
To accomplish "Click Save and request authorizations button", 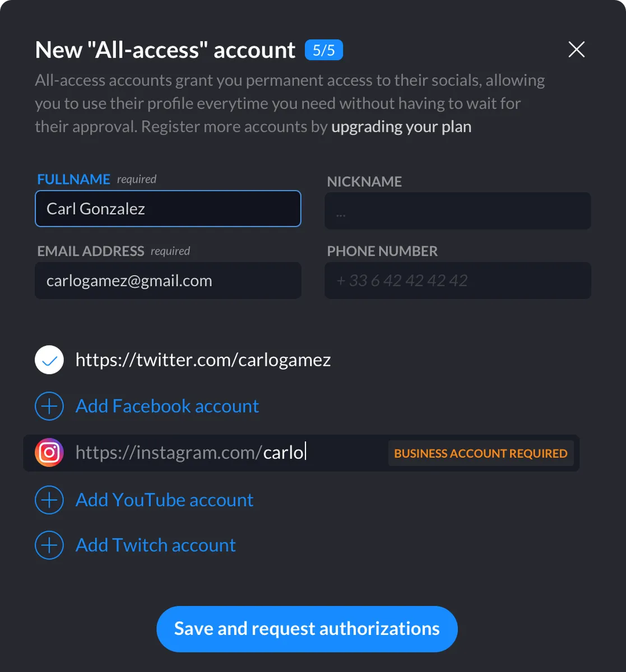I will pyautogui.click(x=307, y=629).
